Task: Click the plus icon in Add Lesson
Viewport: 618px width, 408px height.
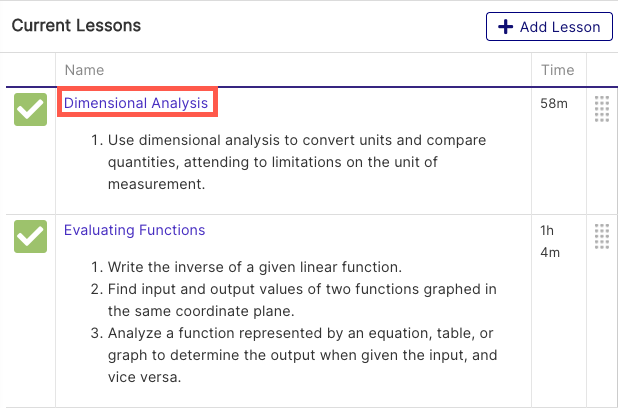Action: [505, 27]
